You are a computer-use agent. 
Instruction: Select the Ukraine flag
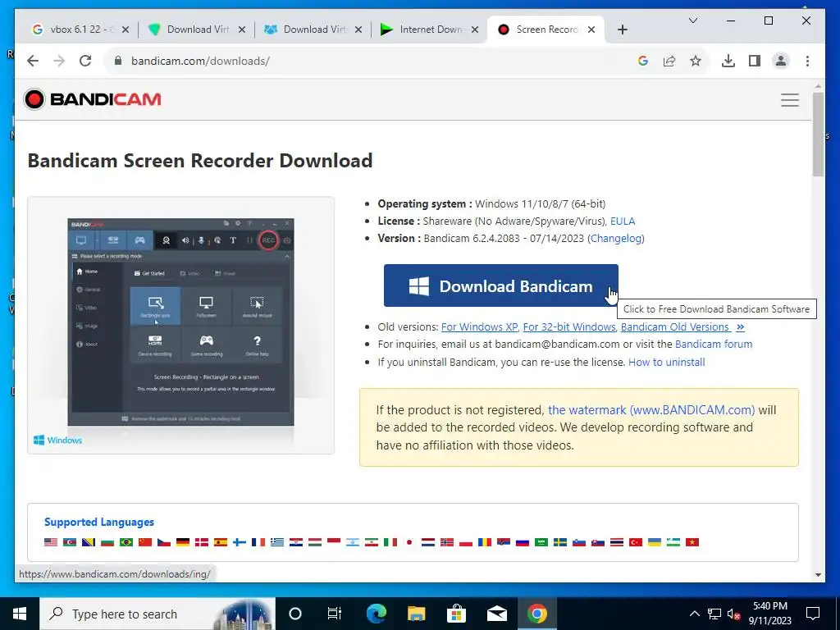tap(654, 542)
